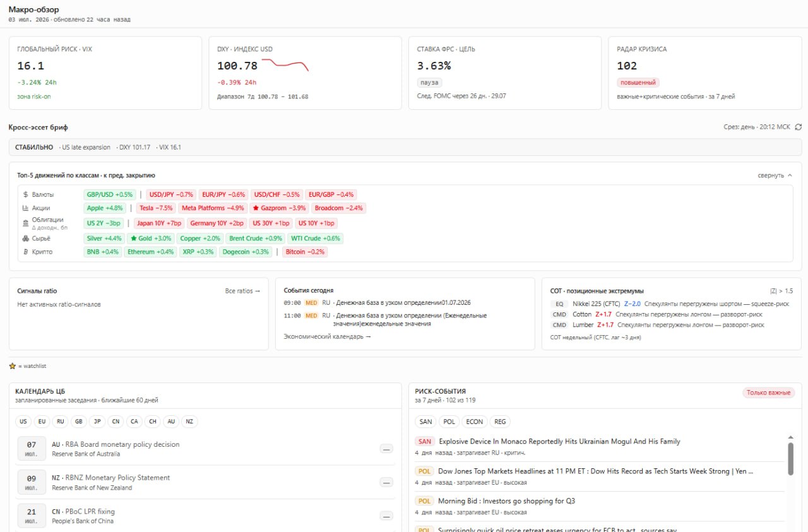Select the ECON risk events filter

(x=475, y=422)
